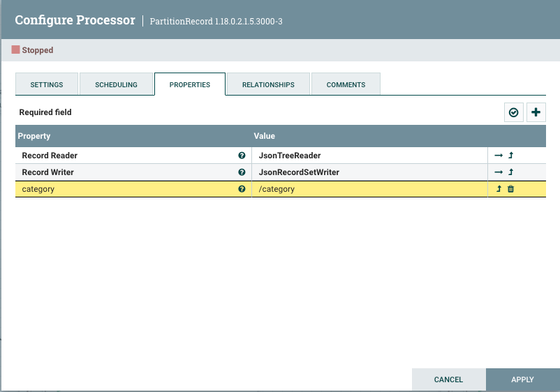This screenshot has width=560, height=392.
Task: Click the Value column header
Action: coord(264,136)
